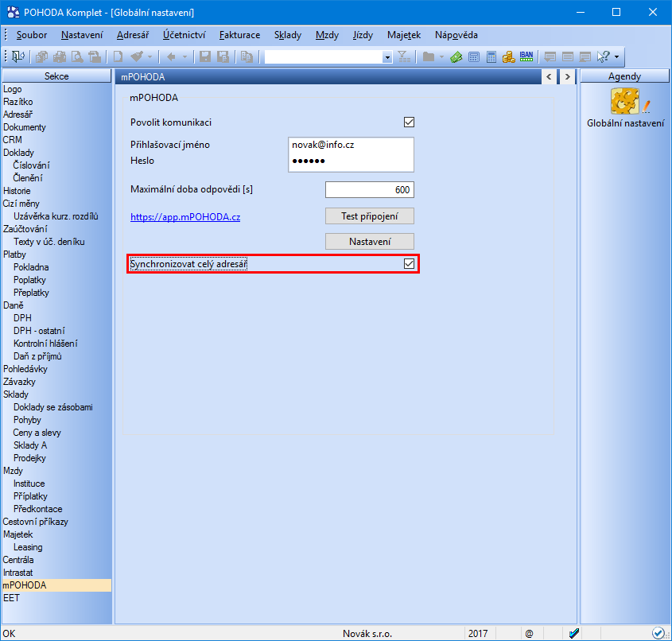Click the Sekce panel header
The image size is (672, 641).
click(x=56, y=76)
